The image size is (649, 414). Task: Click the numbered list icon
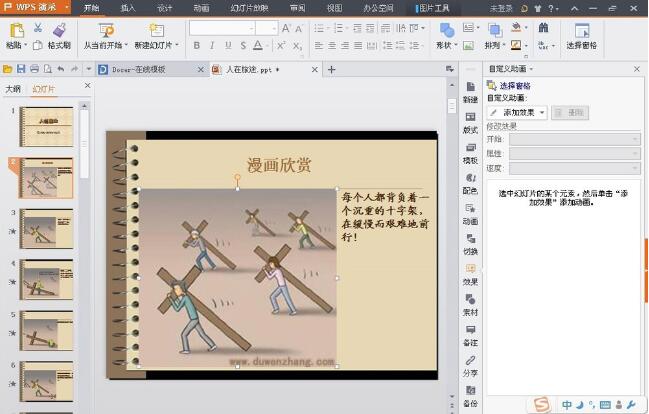pos(338,28)
